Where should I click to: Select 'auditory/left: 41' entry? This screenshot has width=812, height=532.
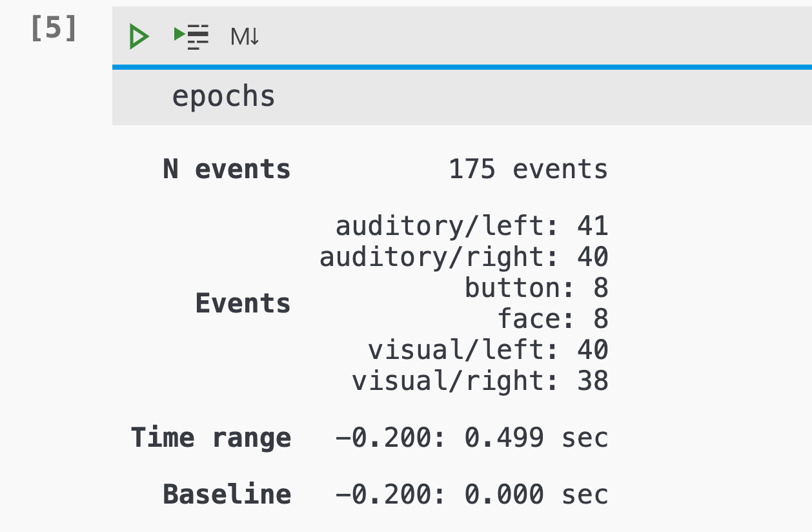coord(472,226)
